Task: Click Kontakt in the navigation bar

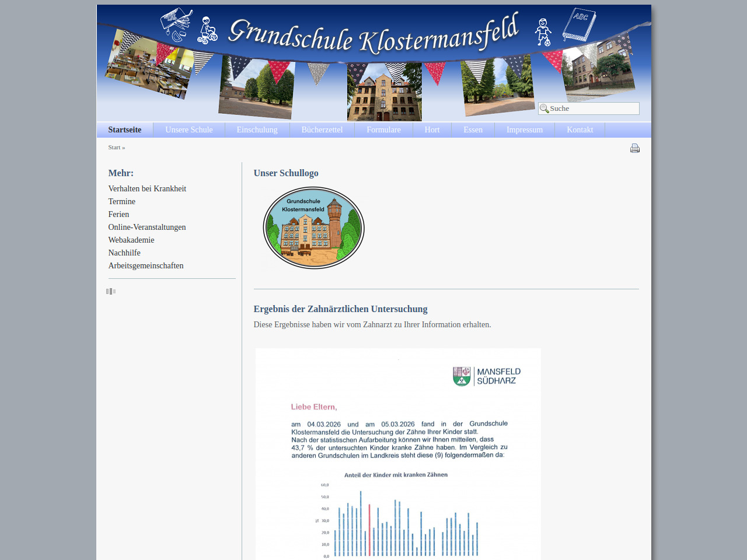Action: [x=580, y=129]
